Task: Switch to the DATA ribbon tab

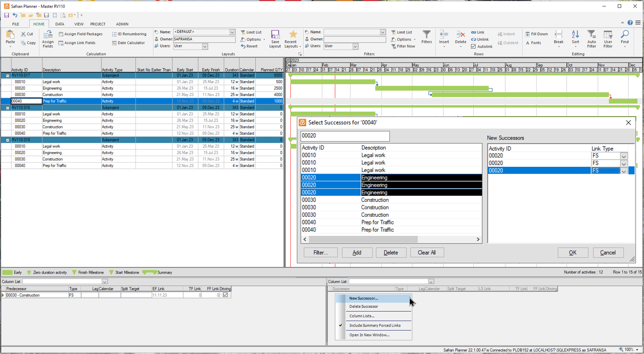Action: coord(60,24)
